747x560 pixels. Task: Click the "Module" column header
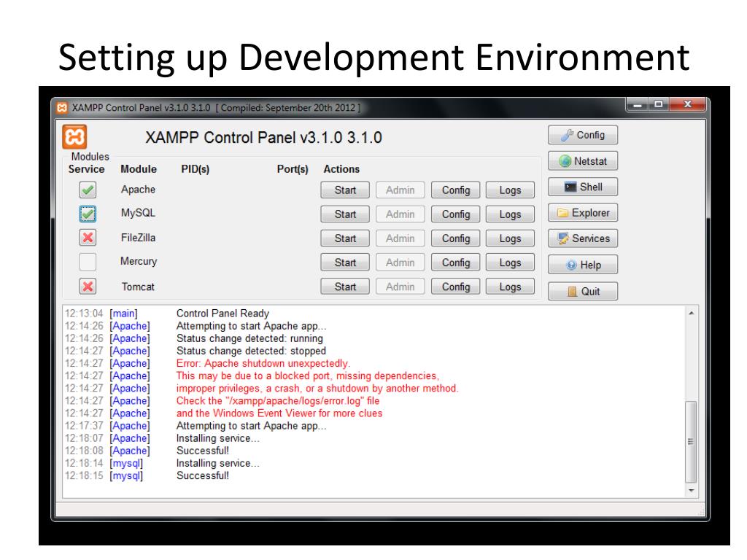(x=139, y=169)
